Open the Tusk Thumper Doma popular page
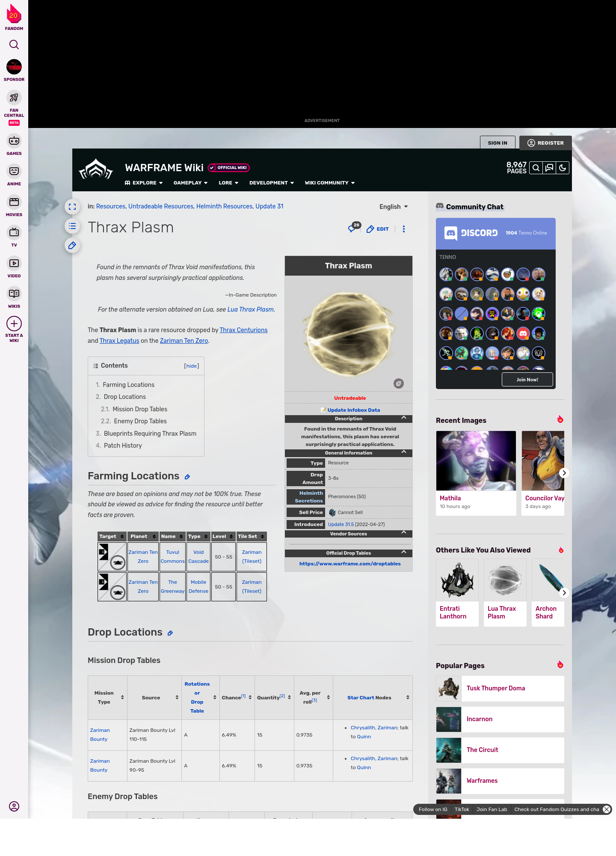This screenshot has width=616, height=856. 500,688
